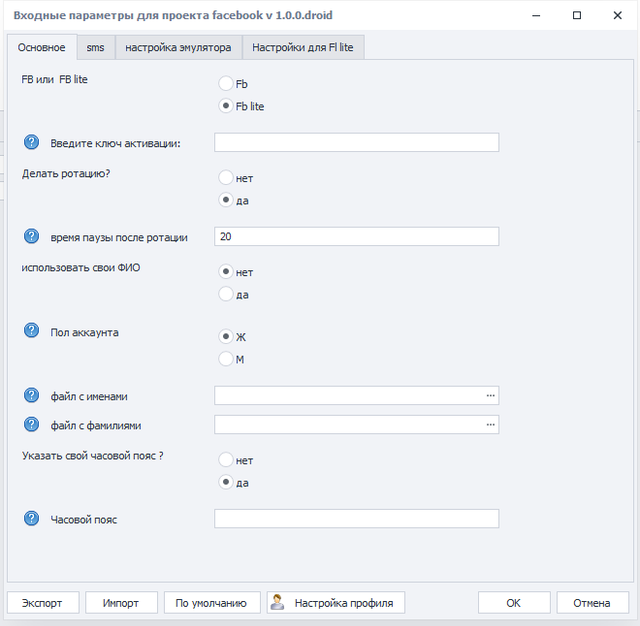This screenshot has height=626, width=640.
Task: Click the label Указать свой часовой пояс ?
Action: 93,456
